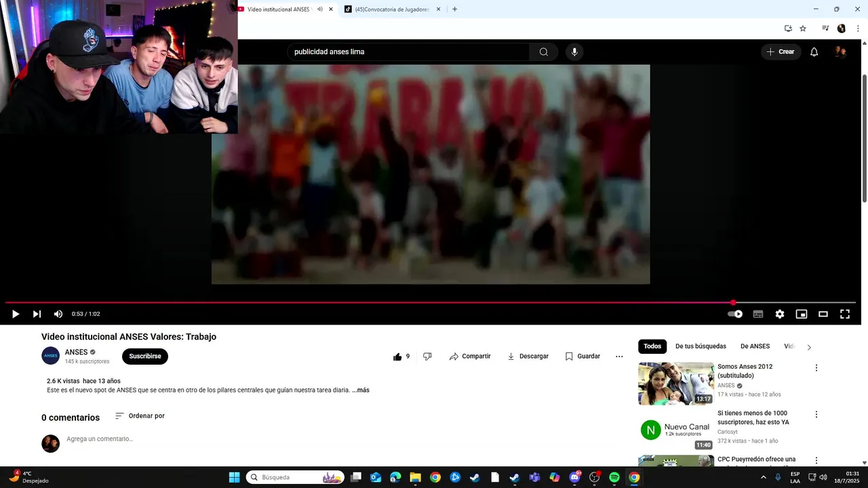This screenshot has width=868, height=488.
Task: Enter fullscreen video mode
Action: [845, 314]
